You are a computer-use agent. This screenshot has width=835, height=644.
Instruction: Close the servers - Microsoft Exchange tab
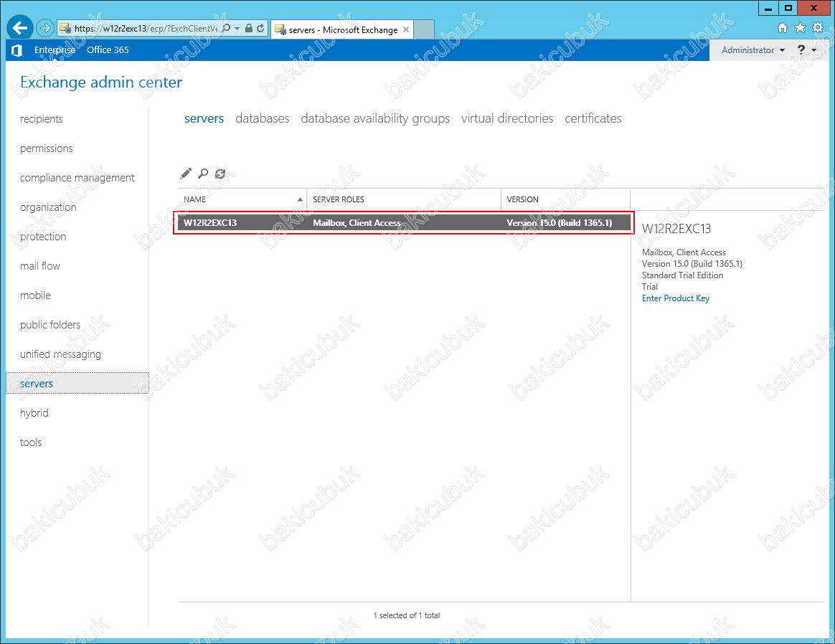pos(406,29)
